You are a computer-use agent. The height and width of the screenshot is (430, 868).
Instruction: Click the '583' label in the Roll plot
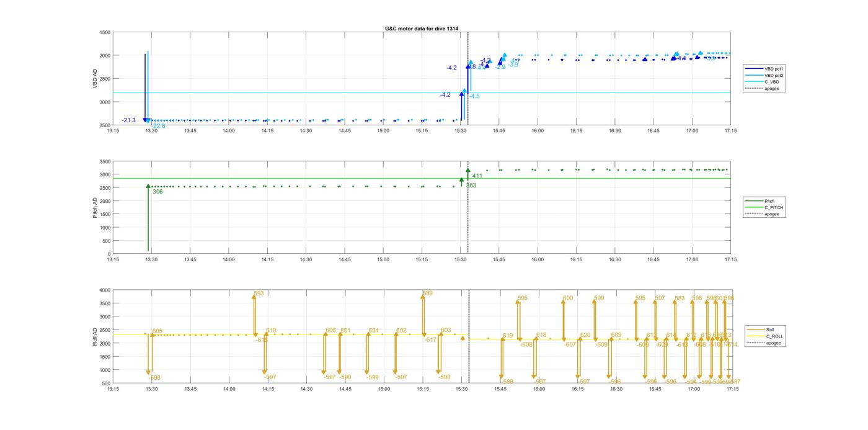pyautogui.click(x=680, y=298)
